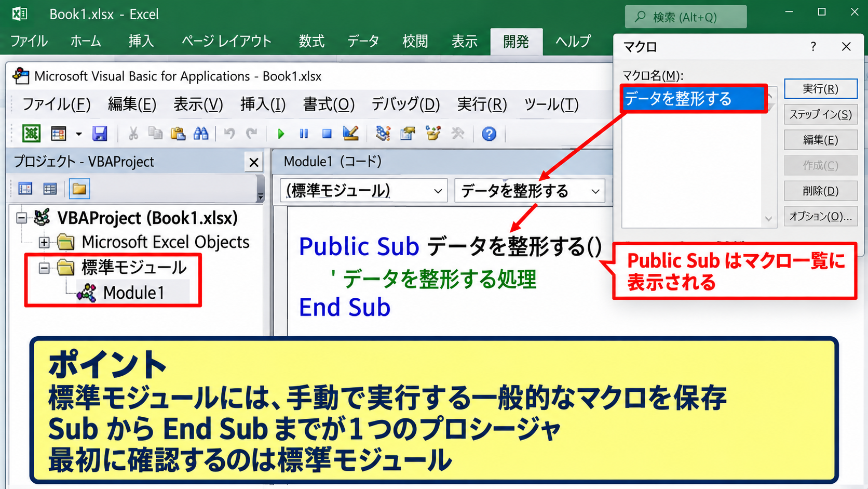Click the Paste clipboard icon
Image resolution: width=868 pixels, height=489 pixels.
click(178, 134)
